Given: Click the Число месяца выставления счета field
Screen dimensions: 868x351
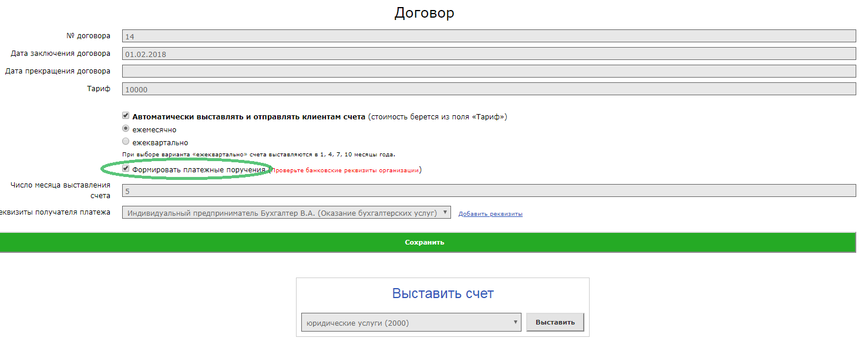Looking at the screenshot, I should pos(489,191).
